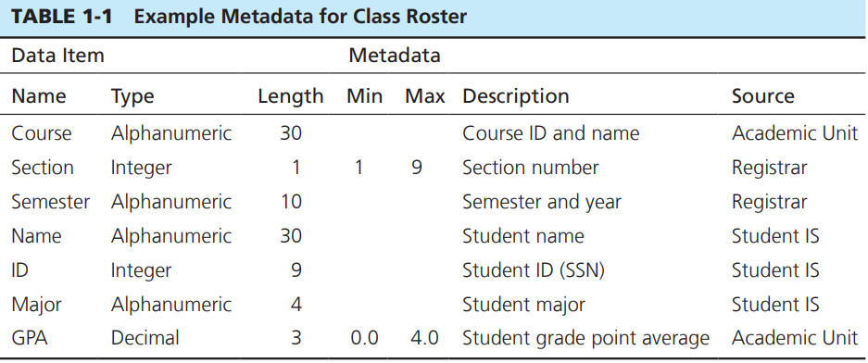Select the 'Type' column header
868x363 pixels.
click(132, 97)
